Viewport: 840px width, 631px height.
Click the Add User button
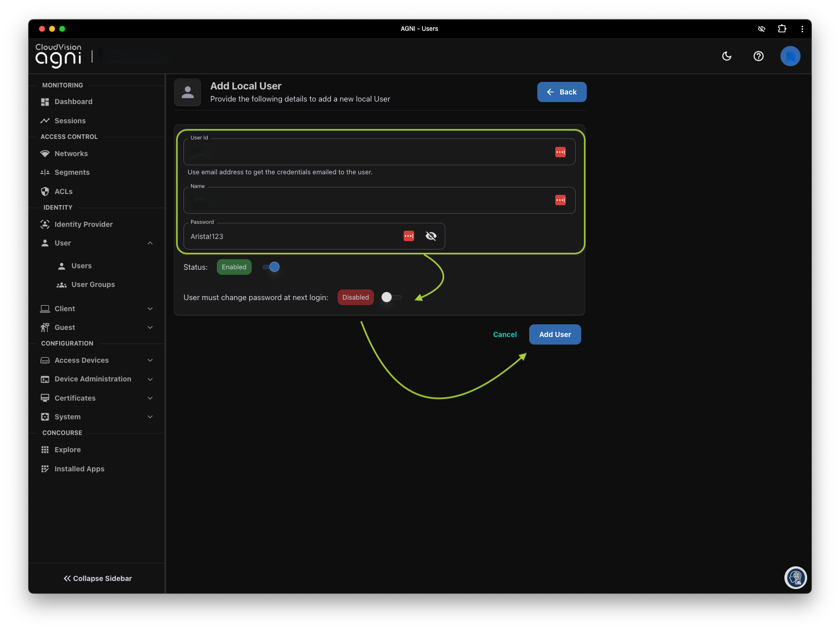pyautogui.click(x=554, y=334)
